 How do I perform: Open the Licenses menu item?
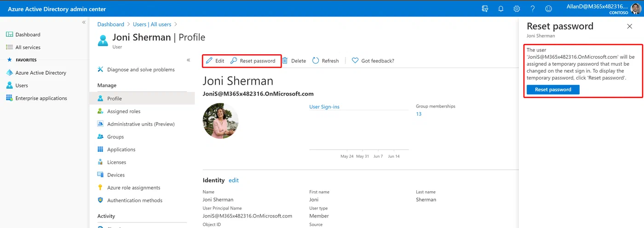point(112,162)
